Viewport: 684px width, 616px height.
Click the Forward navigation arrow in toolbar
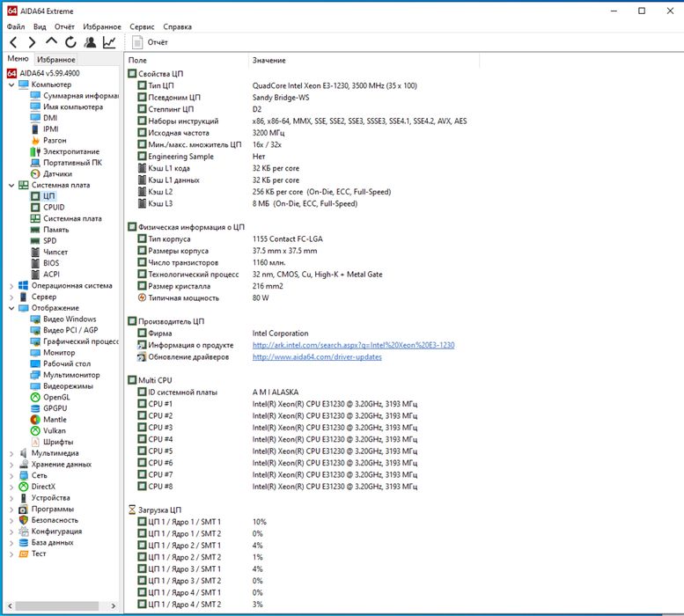(x=33, y=42)
